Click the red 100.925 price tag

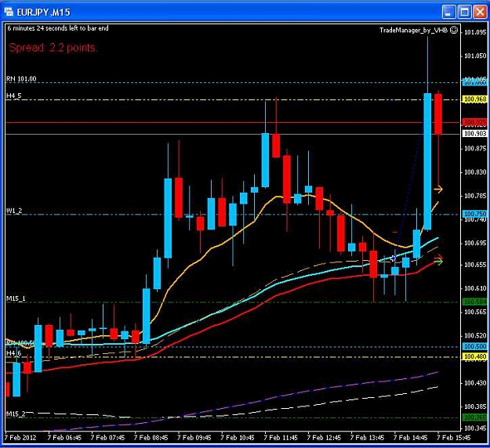474,122
